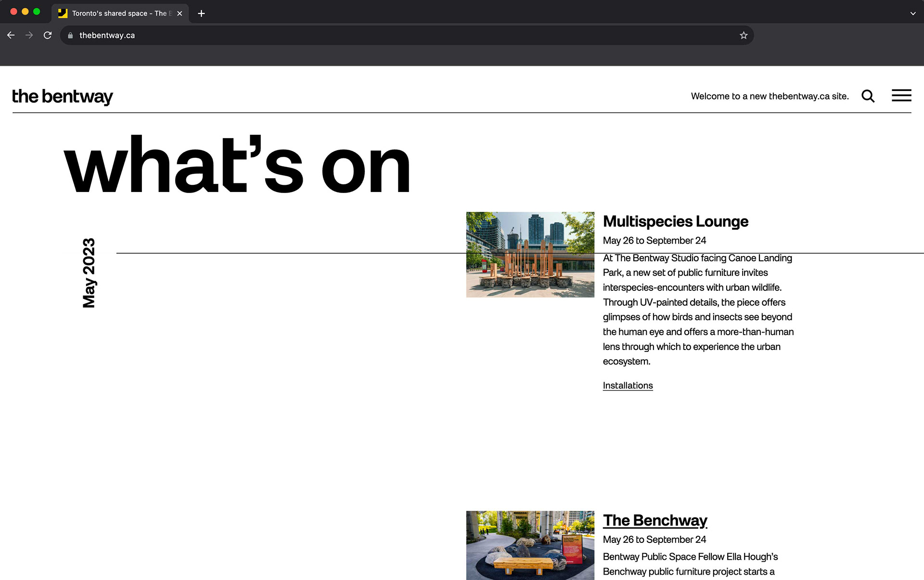Reload the page with refresh icon
This screenshot has height=580, width=924.
point(48,35)
